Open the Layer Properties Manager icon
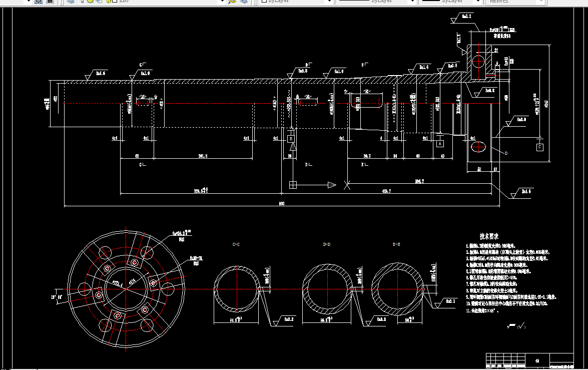The image size is (588, 370). [71, 2]
